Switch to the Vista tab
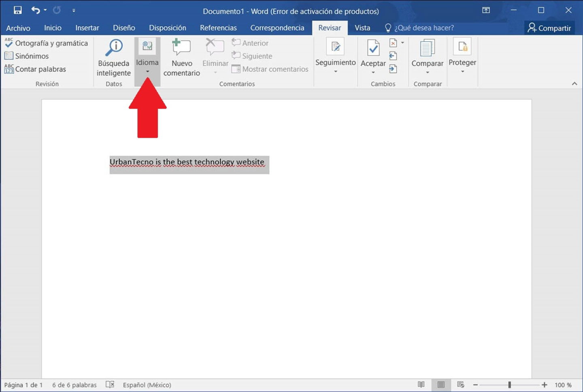This screenshot has width=583, height=392. tap(362, 28)
